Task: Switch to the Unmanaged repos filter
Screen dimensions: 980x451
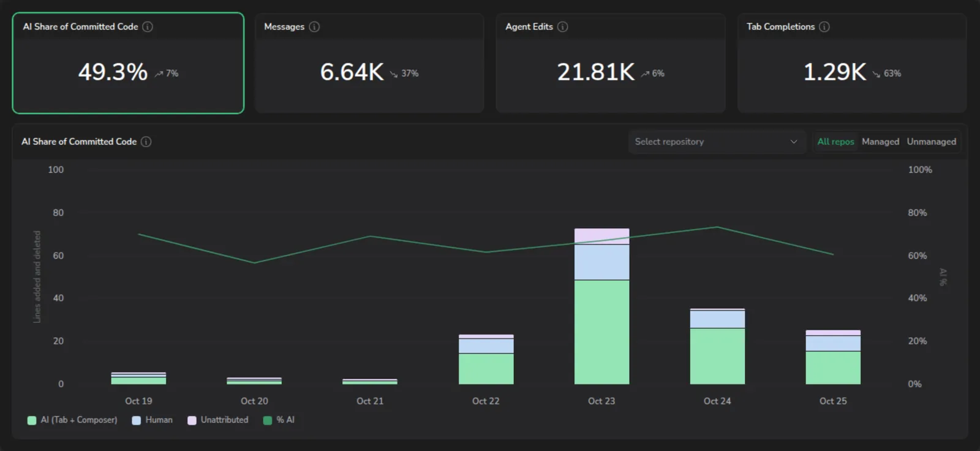Action: [931, 142]
